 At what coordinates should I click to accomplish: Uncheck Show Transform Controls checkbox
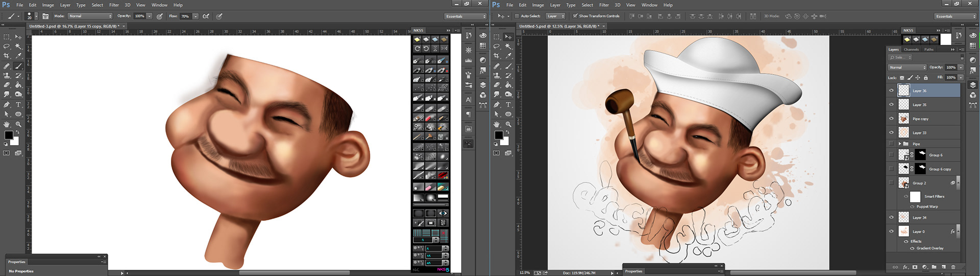click(575, 16)
